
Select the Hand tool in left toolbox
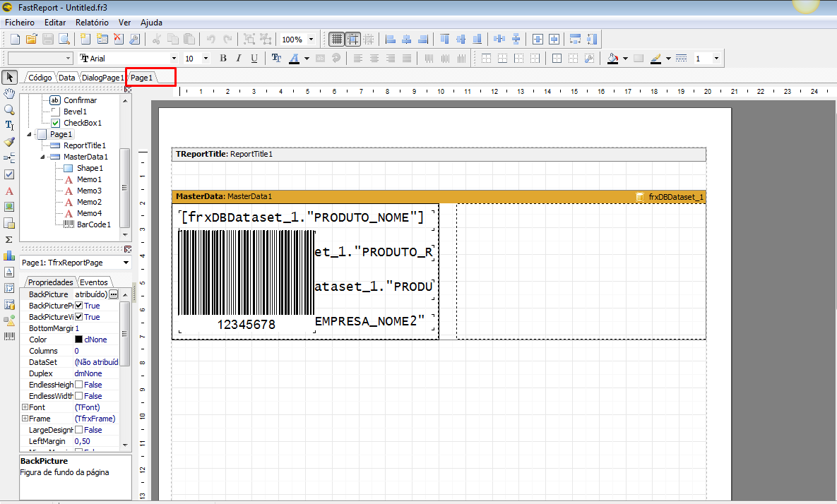click(9, 94)
